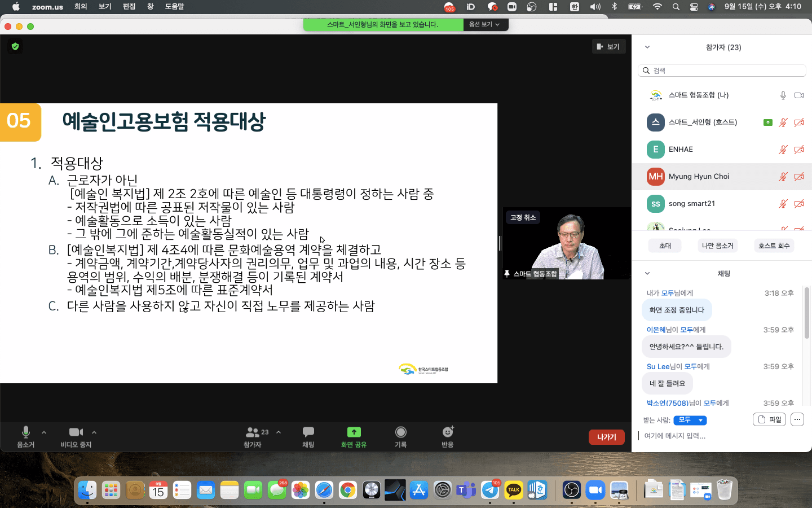Collapse the 참가자 (23) panel chevron
This screenshot has width=812, height=508.
[647, 47]
